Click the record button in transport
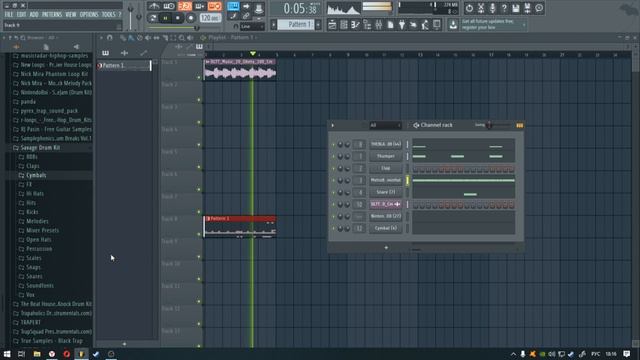The height and width of the screenshot is (360, 640). 190,18
